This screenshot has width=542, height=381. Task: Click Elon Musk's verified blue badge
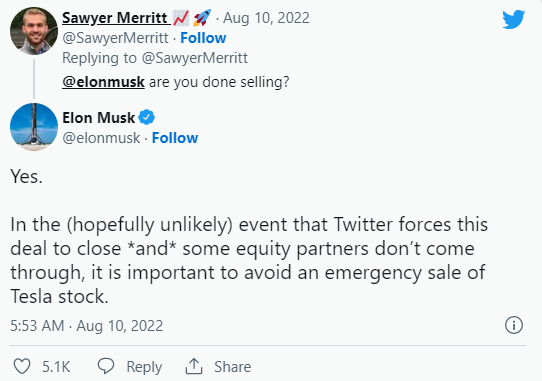click(147, 118)
